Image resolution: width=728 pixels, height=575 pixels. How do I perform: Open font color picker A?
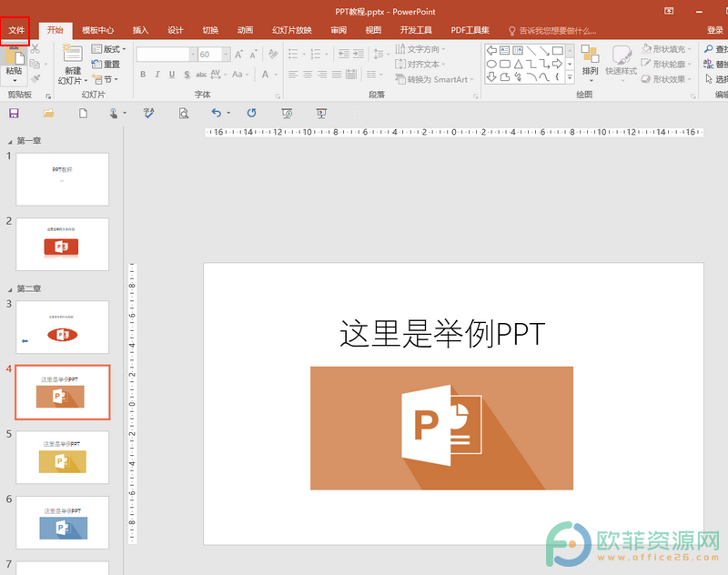265,75
